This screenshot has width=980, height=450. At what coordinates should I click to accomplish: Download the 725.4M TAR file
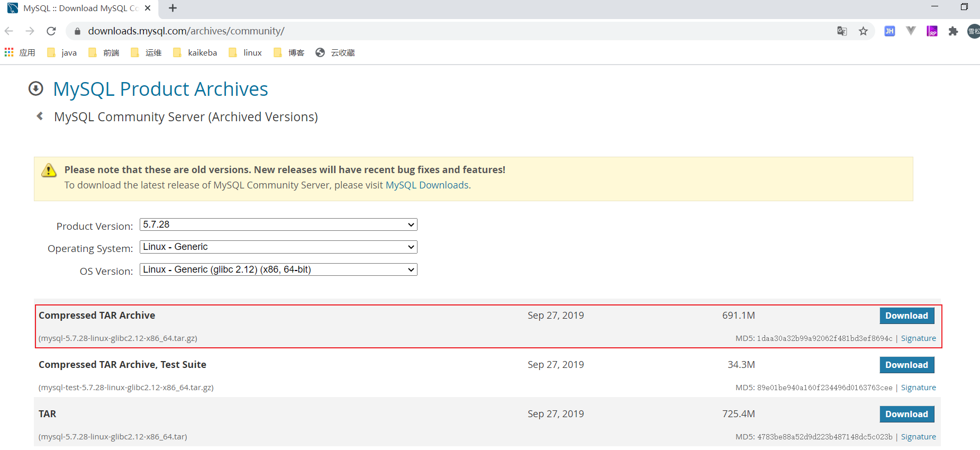907,414
